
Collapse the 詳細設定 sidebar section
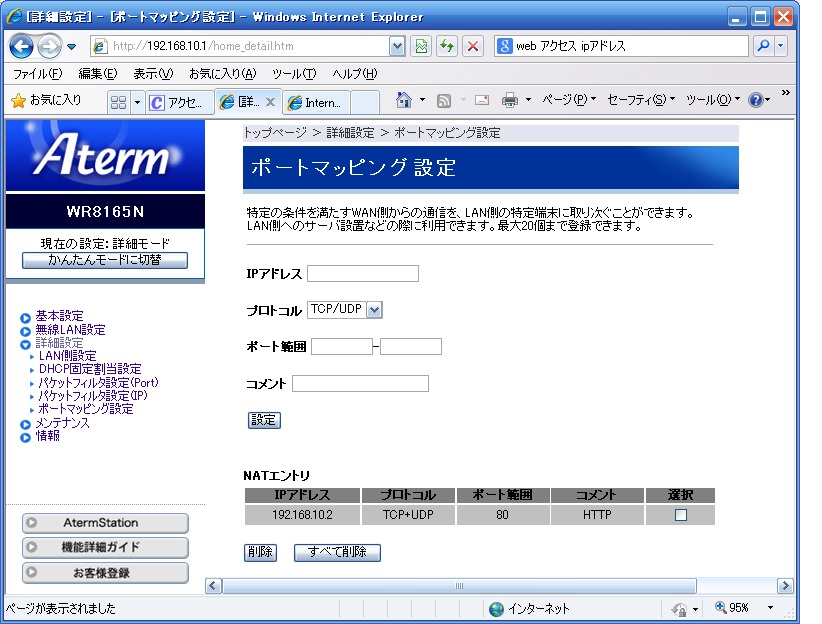(59, 343)
